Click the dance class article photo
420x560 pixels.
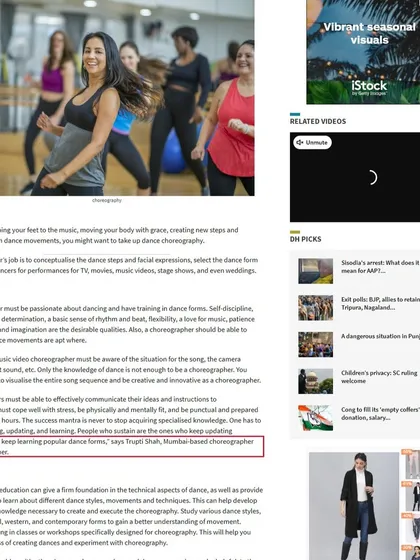[x=127, y=98]
